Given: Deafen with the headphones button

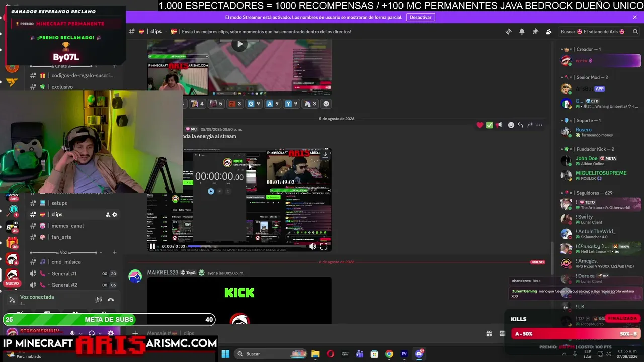Looking at the screenshot, I should [92, 333].
